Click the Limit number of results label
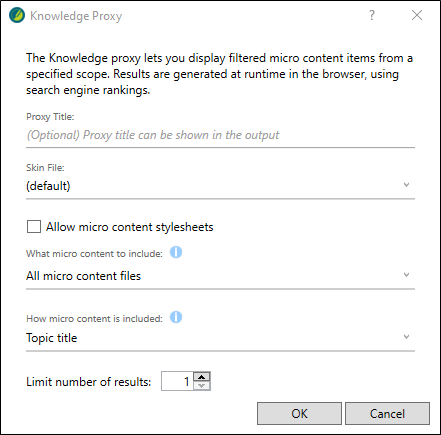The image size is (441, 435). coord(89,382)
